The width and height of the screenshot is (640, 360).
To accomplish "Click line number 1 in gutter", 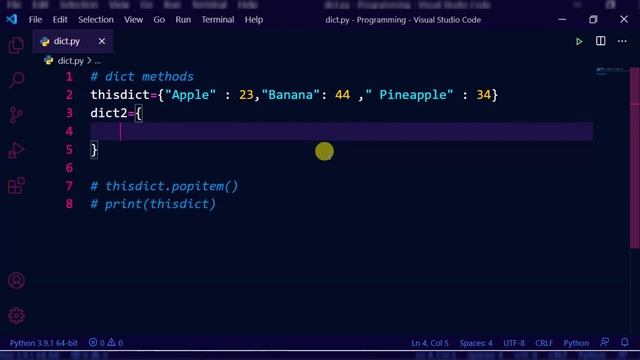I will [69, 77].
